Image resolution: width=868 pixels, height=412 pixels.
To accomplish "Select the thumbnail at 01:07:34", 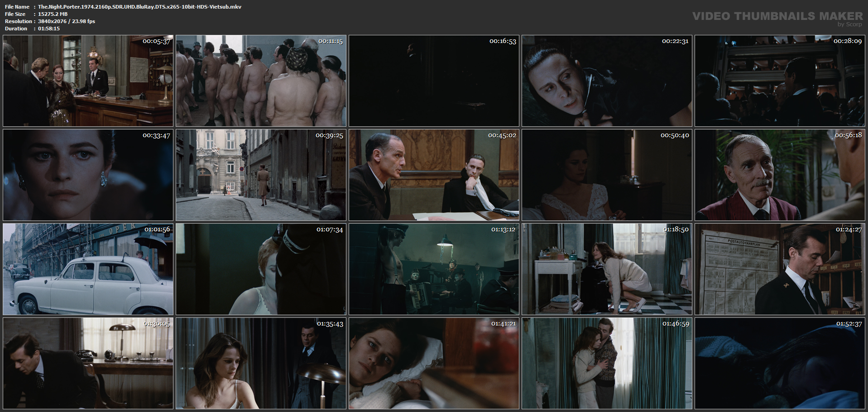I will 261,269.
